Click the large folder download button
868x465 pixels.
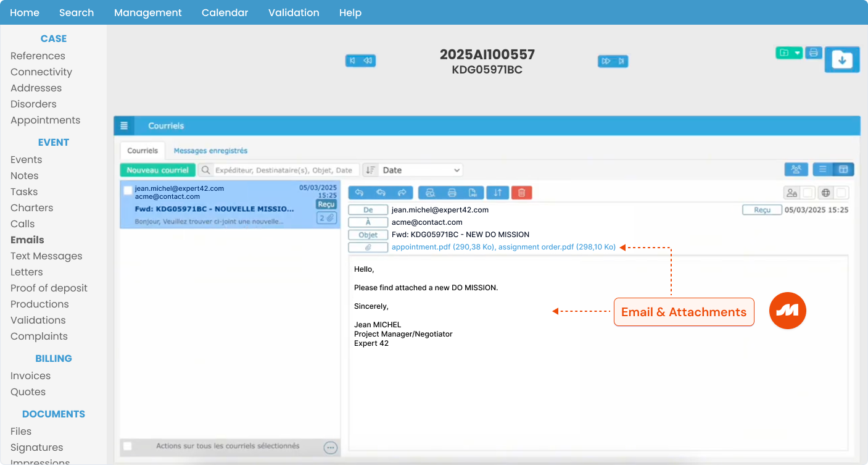click(x=842, y=60)
